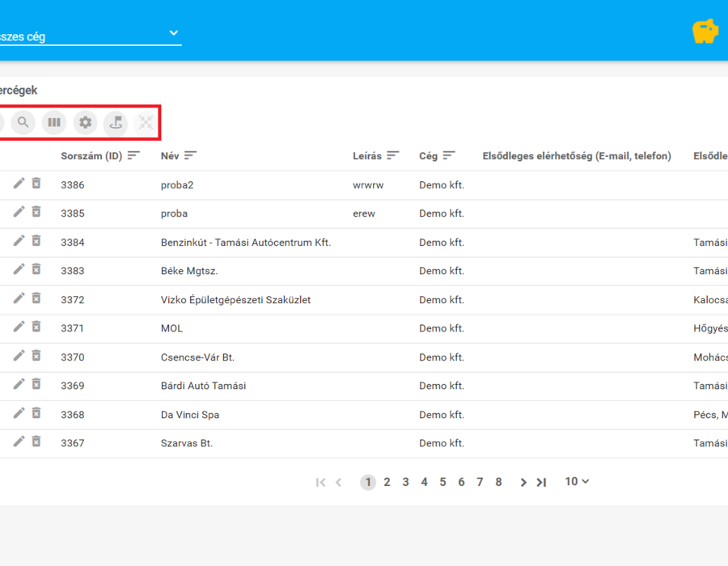Click the collapse arrows toolbar icon
The width and height of the screenshot is (728, 566).
point(146,122)
